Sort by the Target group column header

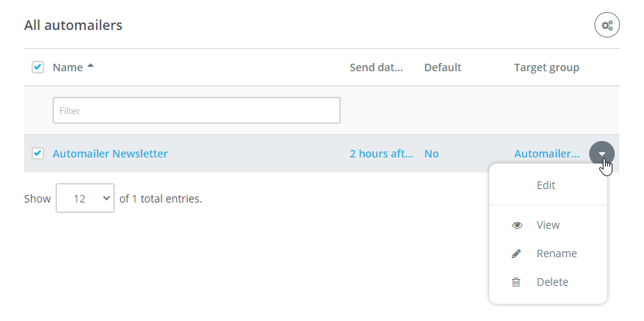pos(546,67)
